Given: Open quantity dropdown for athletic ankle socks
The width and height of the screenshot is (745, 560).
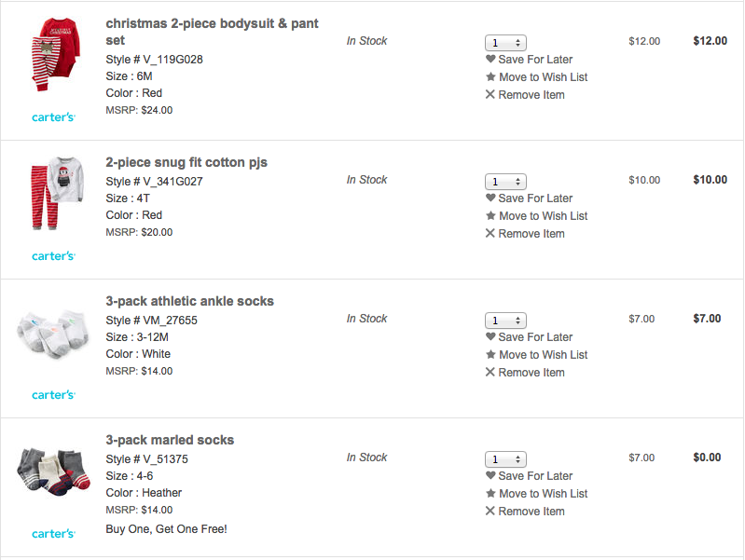Looking at the screenshot, I should click(505, 321).
